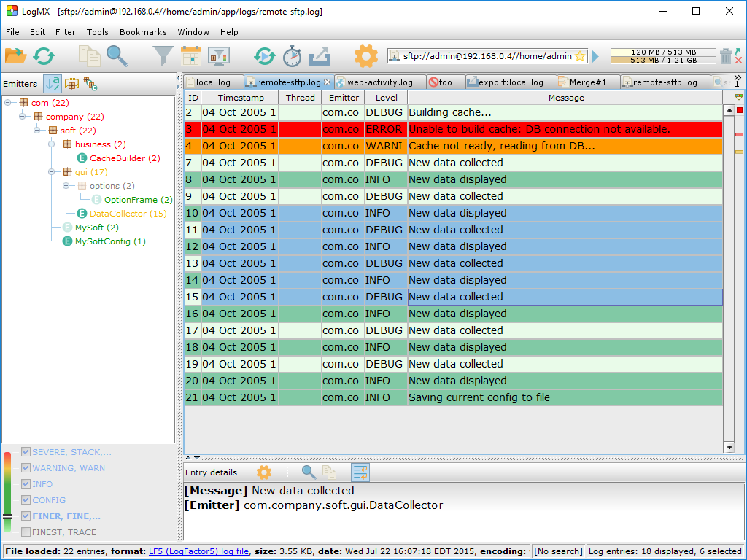The width and height of the screenshot is (747, 560).
Task: Sort by the Level column header
Action: [x=386, y=98]
